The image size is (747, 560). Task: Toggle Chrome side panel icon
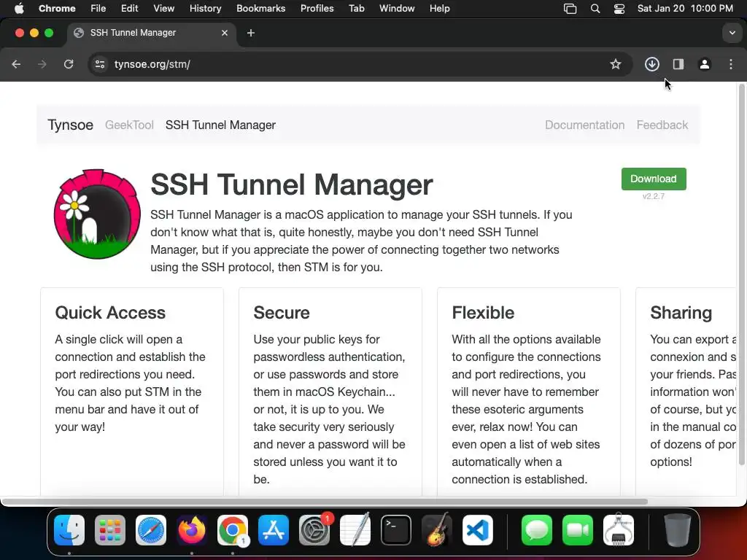678,64
